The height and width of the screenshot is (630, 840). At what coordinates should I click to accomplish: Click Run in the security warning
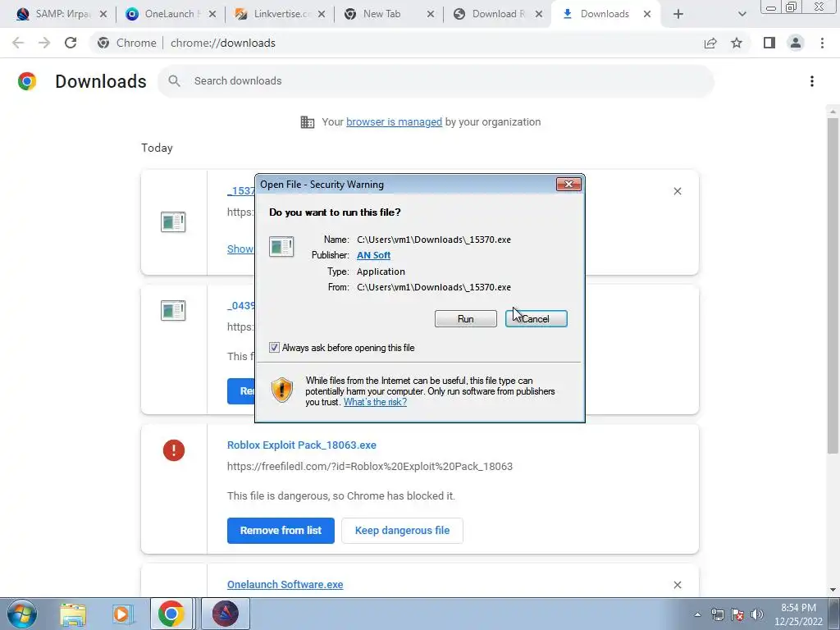[466, 319]
